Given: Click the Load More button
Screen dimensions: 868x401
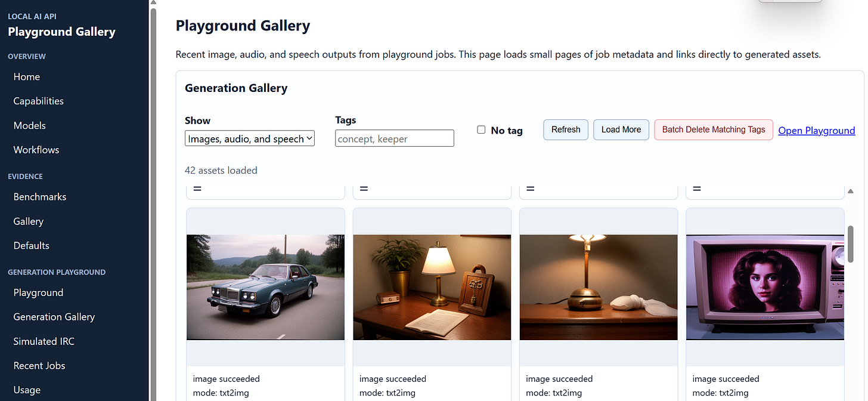Looking at the screenshot, I should (x=621, y=129).
